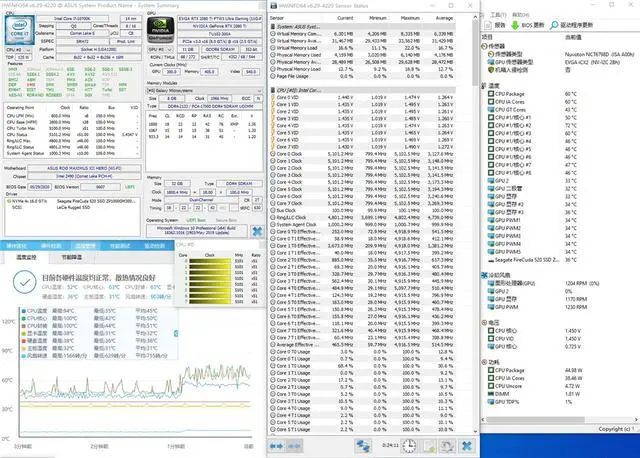
Task: Click the checkmark circle status icon
Action: click(24, 282)
